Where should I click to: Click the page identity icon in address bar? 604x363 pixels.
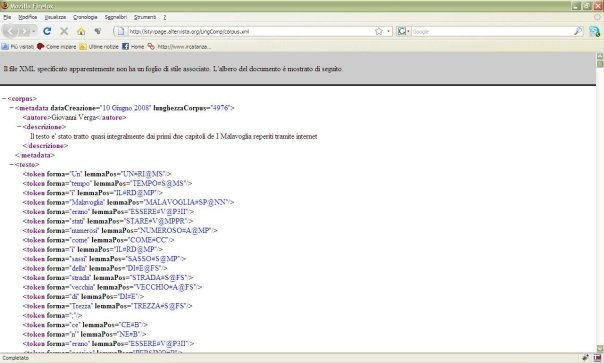click(x=121, y=32)
